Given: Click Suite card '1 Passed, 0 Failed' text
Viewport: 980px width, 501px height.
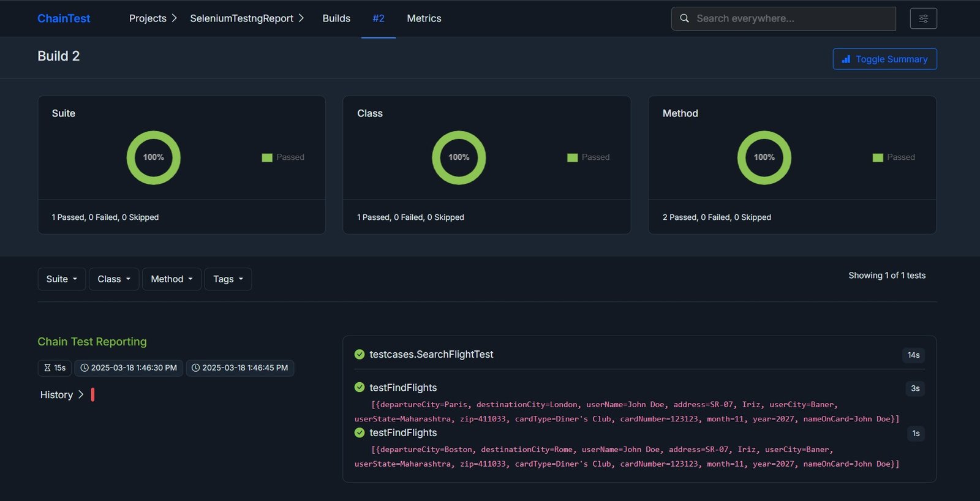Looking at the screenshot, I should (x=105, y=217).
